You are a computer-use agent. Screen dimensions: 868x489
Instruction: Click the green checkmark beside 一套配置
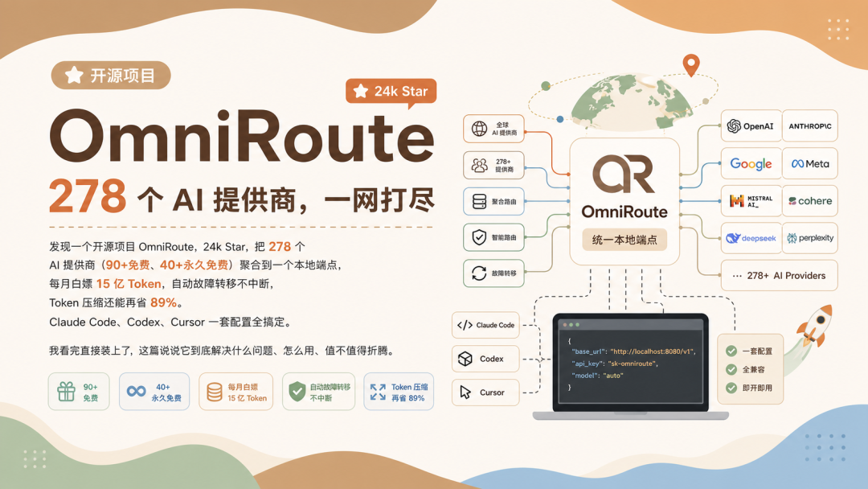[731, 351]
